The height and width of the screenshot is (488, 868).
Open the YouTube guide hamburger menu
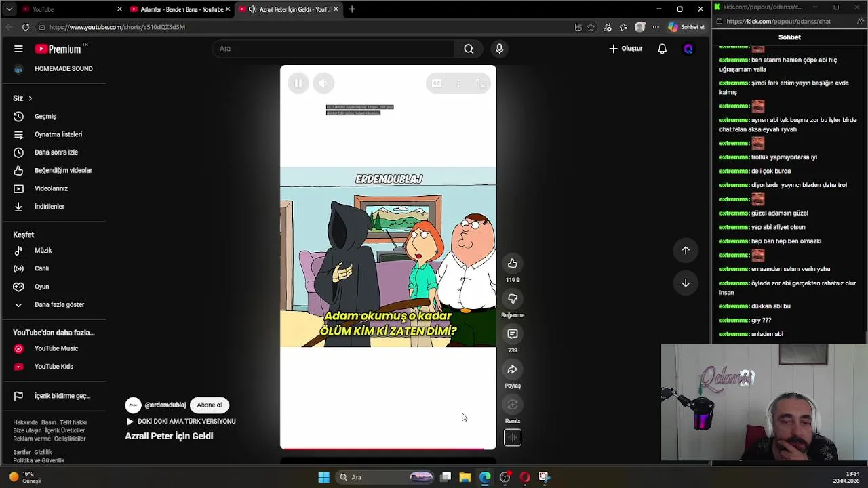tap(18, 49)
